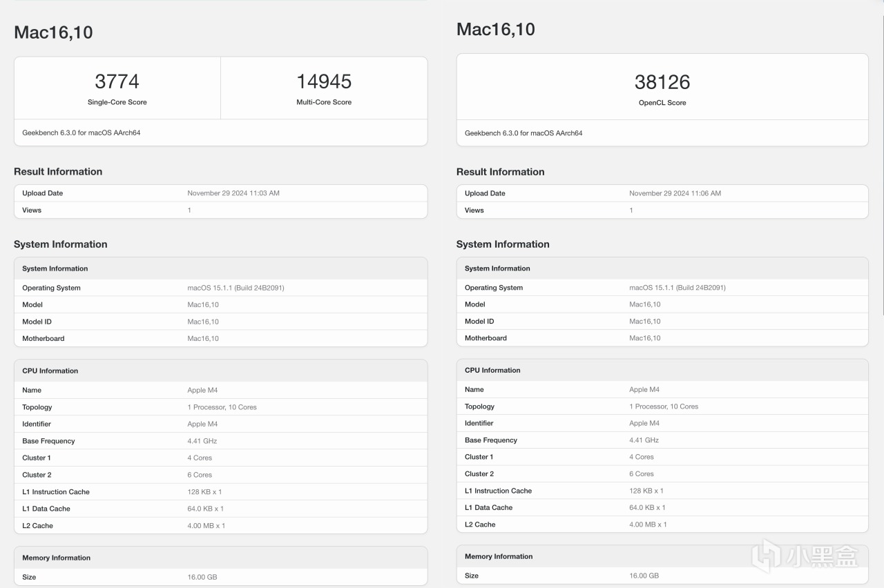This screenshot has width=884, height=588.
Task: Click the Single-Core Score label
Action: coord(117,102)
